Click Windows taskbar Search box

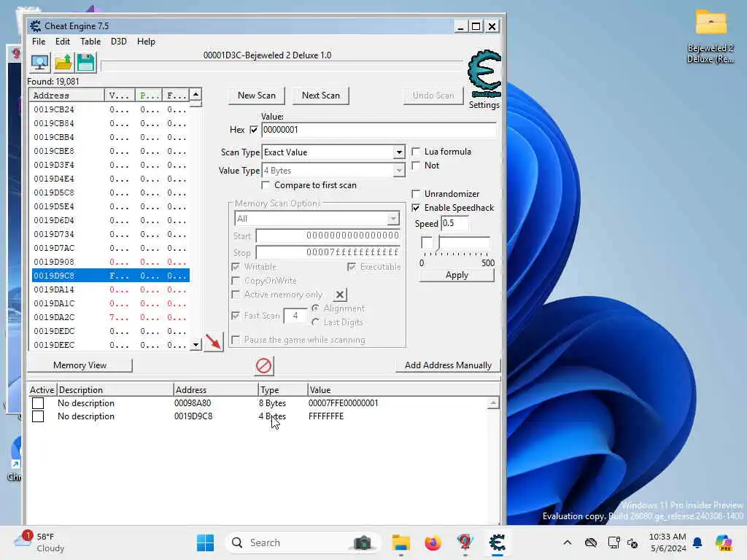click(303, 542)
